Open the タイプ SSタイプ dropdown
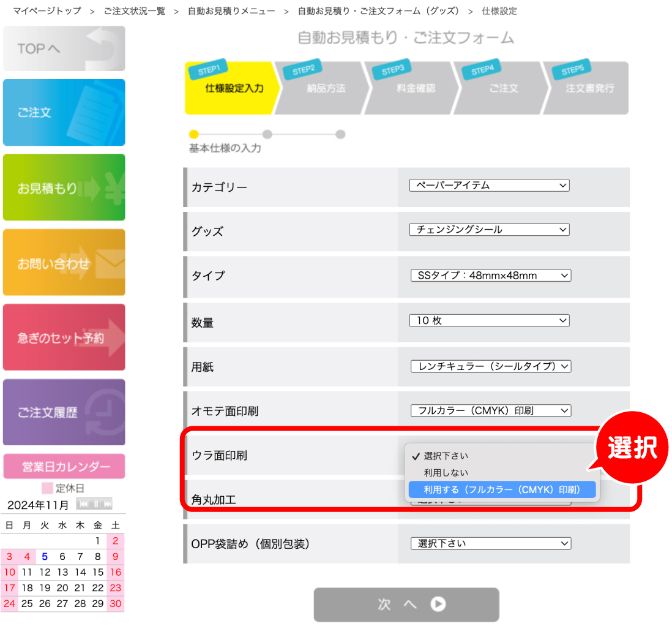The height and width of the screenshot is (637, 672). [491, 276]
